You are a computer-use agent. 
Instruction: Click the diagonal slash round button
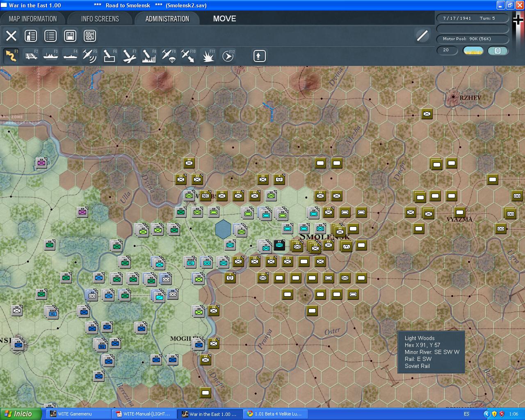[422, 36]
